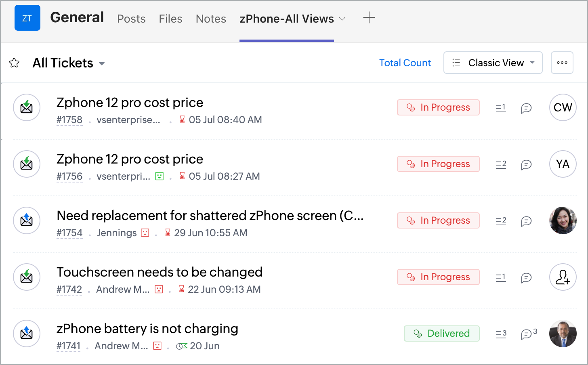Click incoming email icon for ticket #1758
Image resolution: width=588 pixels, height=365 pixels.
point(27,107)
